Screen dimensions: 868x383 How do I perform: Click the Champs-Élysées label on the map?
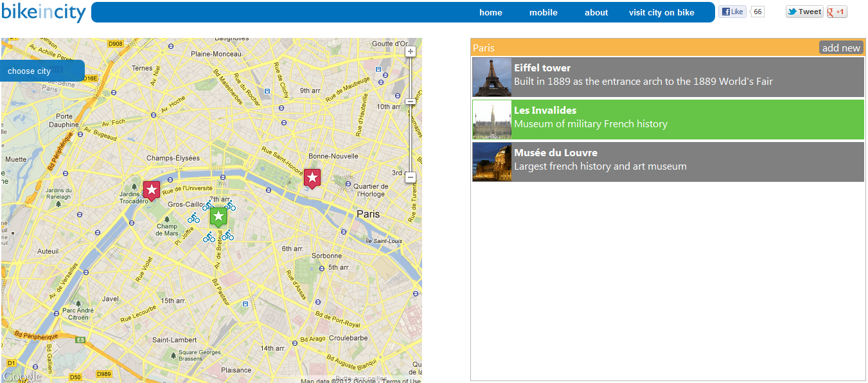(x=173, y=158)
